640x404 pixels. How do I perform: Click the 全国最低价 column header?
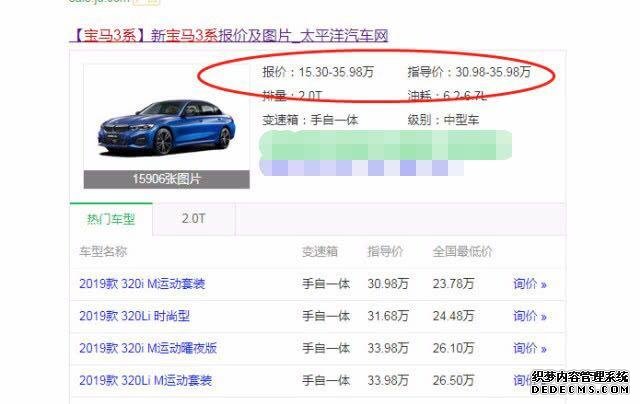(462, 251)
